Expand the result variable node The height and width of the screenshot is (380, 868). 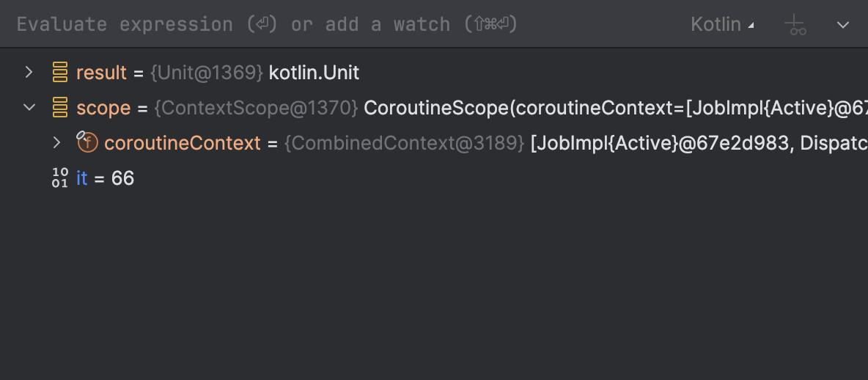(29, 72)
